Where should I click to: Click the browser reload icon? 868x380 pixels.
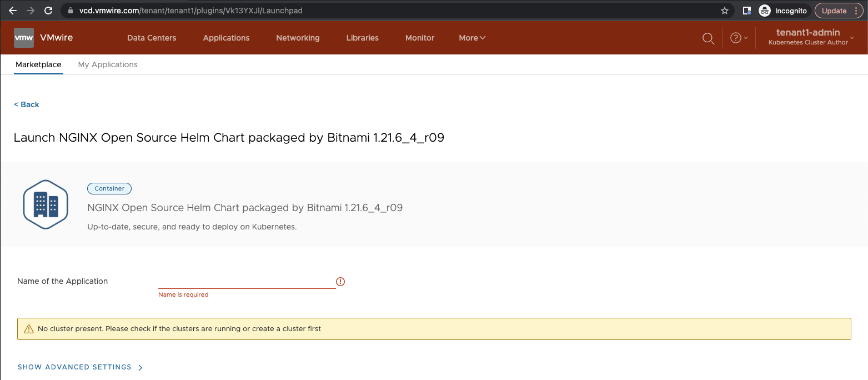[48, 11]
